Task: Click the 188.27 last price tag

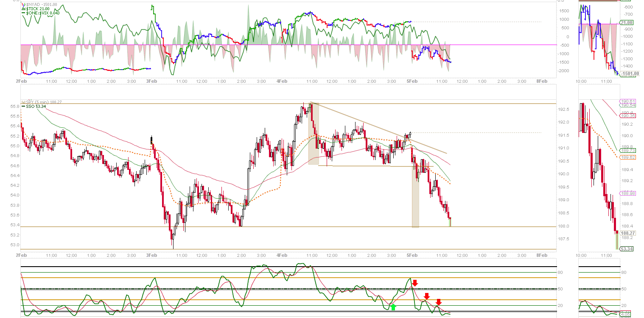Action: 627,233
